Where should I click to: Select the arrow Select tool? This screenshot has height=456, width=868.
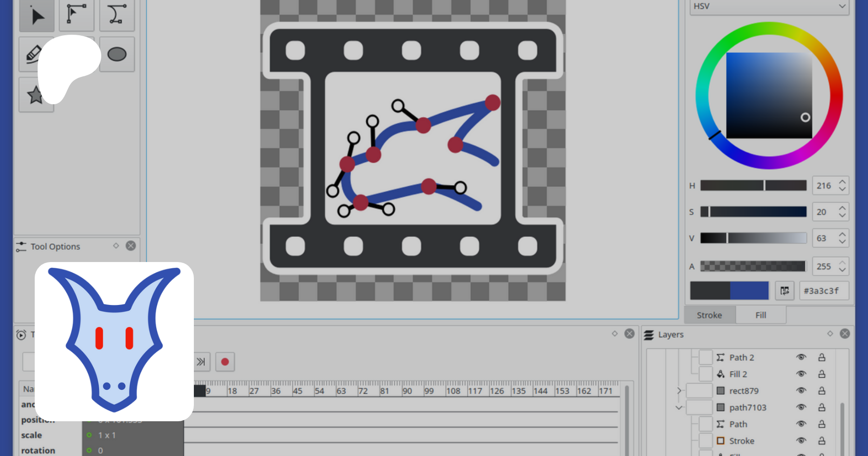(x=37, y=15)
